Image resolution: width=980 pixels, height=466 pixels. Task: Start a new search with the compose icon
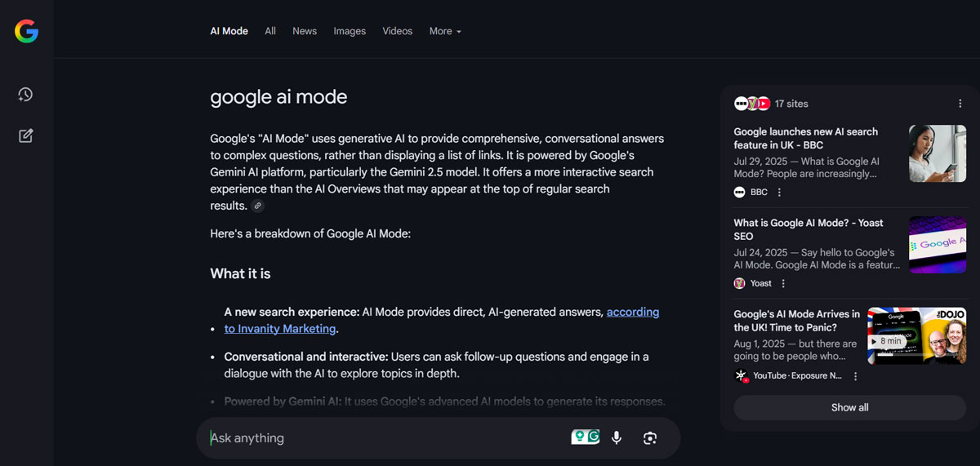click(x=25, y=135)
